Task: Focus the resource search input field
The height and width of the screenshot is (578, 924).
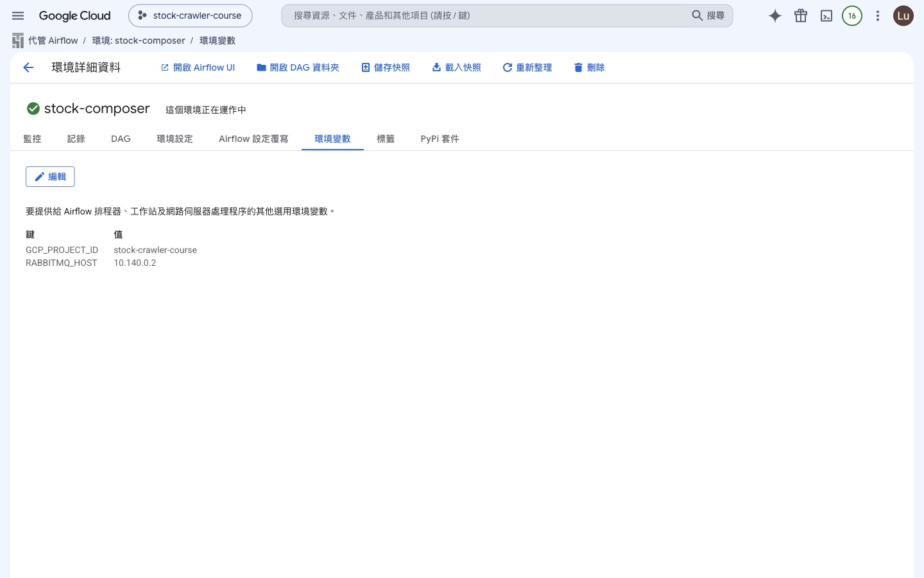Action: (x=484, y=15)
